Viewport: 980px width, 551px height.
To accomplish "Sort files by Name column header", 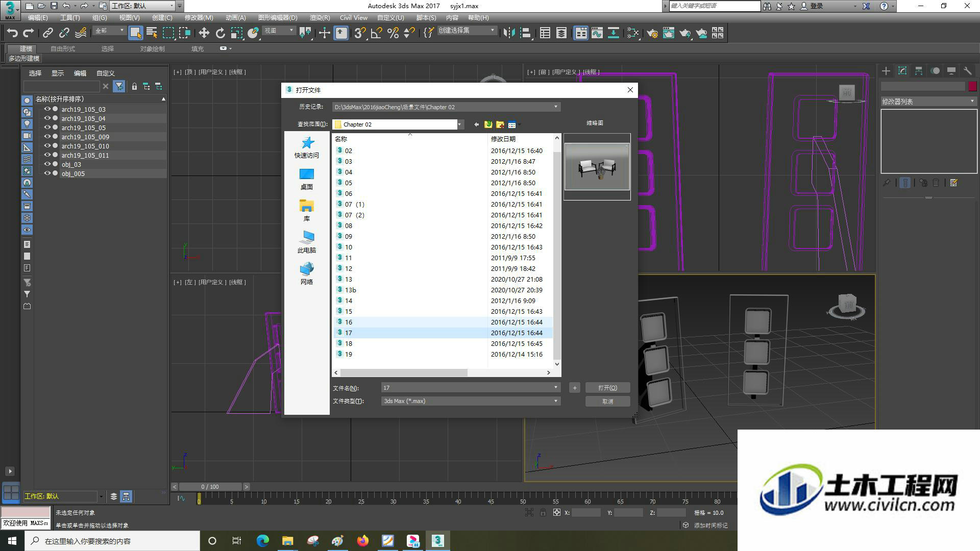I will coord(410,139).
